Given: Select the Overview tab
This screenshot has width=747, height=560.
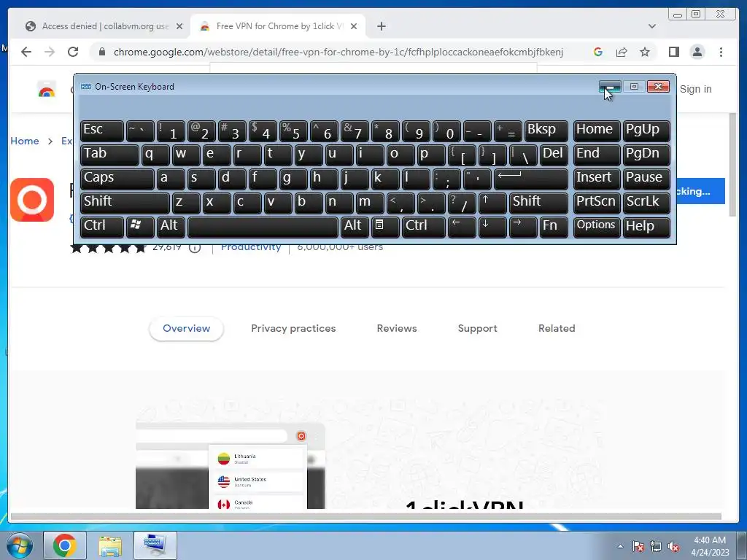Looking at the screenshot, I should [x=186, y=329].
